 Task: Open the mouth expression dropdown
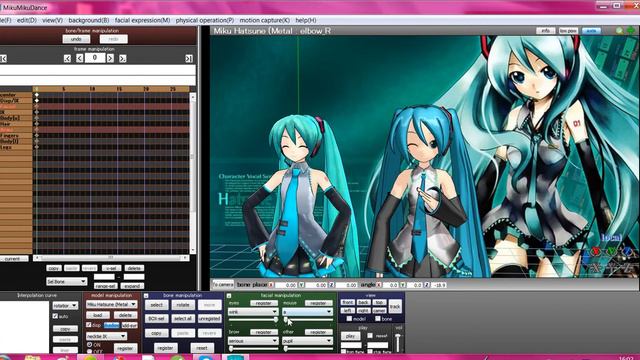pyautogui.click(x=307, y=311)
